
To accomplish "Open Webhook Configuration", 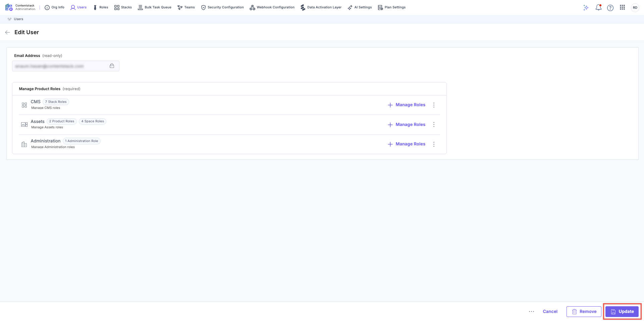I will 272,7.
